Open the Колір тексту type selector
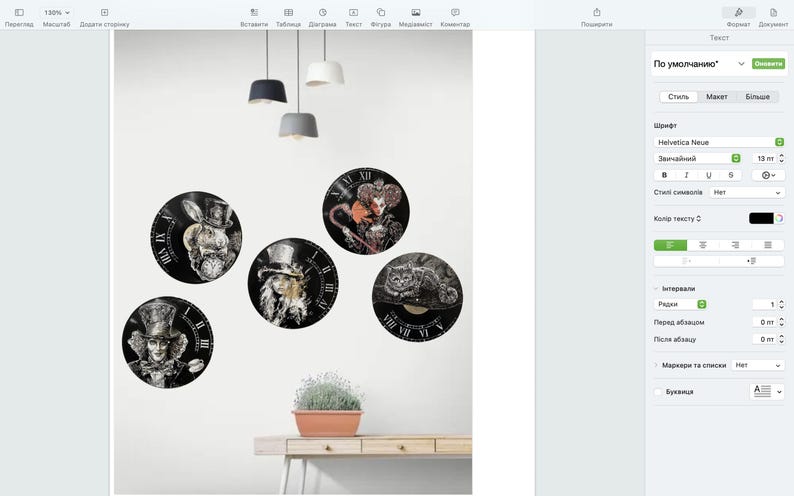This screenshot has height=496, width=794. tap(677, 219)
